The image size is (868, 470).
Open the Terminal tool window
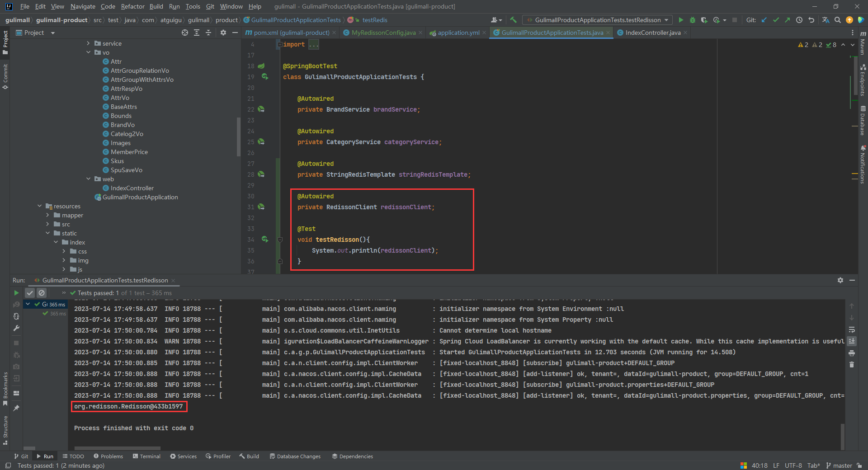146,456
